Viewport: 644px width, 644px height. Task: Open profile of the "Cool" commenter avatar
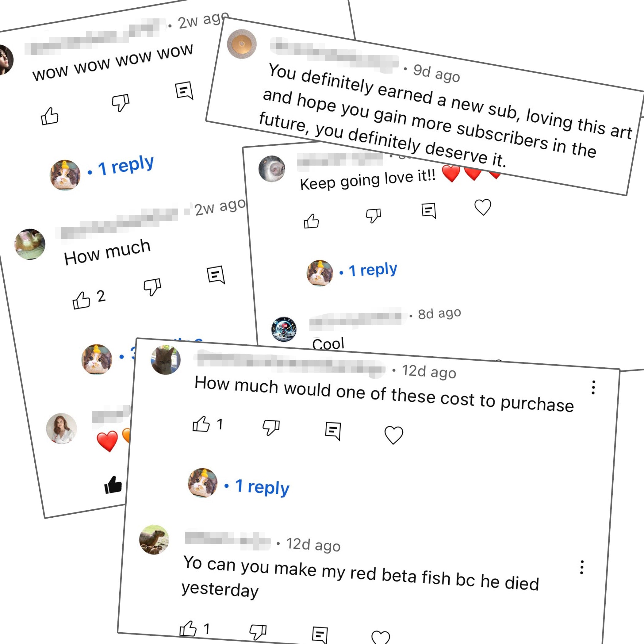284,329
